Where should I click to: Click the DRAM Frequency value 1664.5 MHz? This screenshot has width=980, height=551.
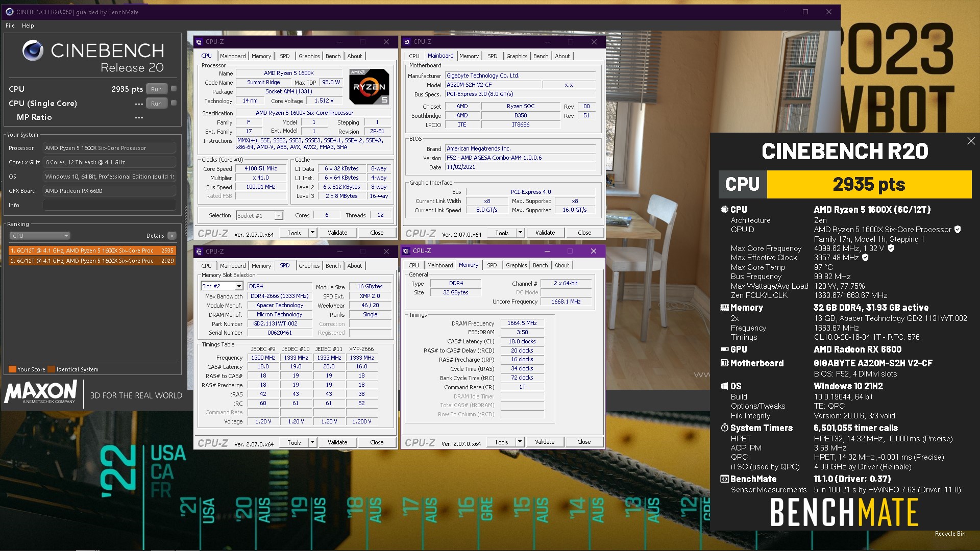pyautogui.click(x=522, y=323)
